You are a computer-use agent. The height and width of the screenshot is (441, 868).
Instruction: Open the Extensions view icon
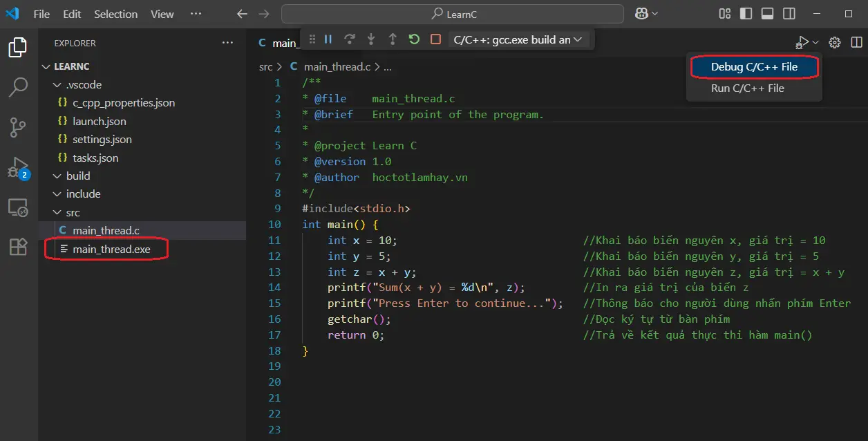(x=18, y=247)
